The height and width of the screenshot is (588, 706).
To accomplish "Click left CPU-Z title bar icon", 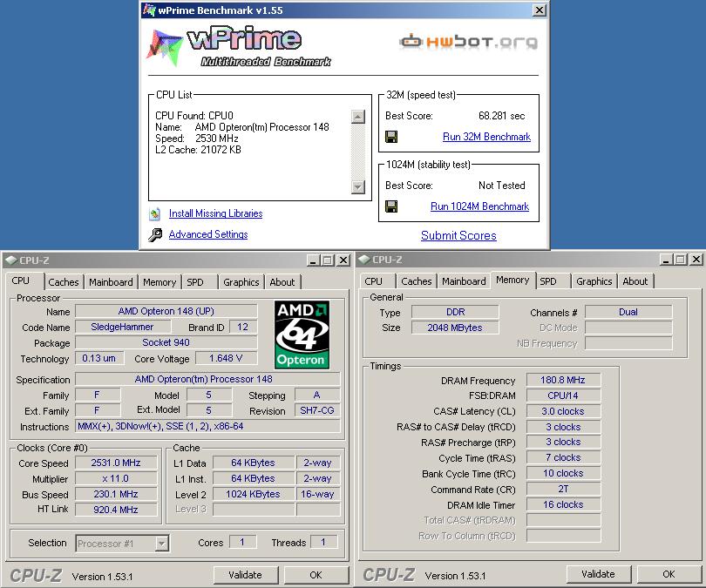I will [x=11, y=260].
